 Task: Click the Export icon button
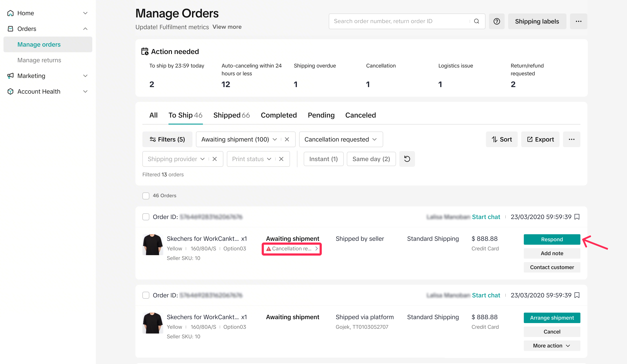(540, 139)
